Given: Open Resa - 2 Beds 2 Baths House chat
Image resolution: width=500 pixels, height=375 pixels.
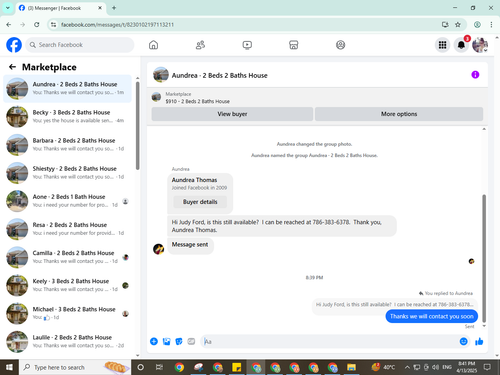Looking at the screenshot, I should click(x=68, y=229).
